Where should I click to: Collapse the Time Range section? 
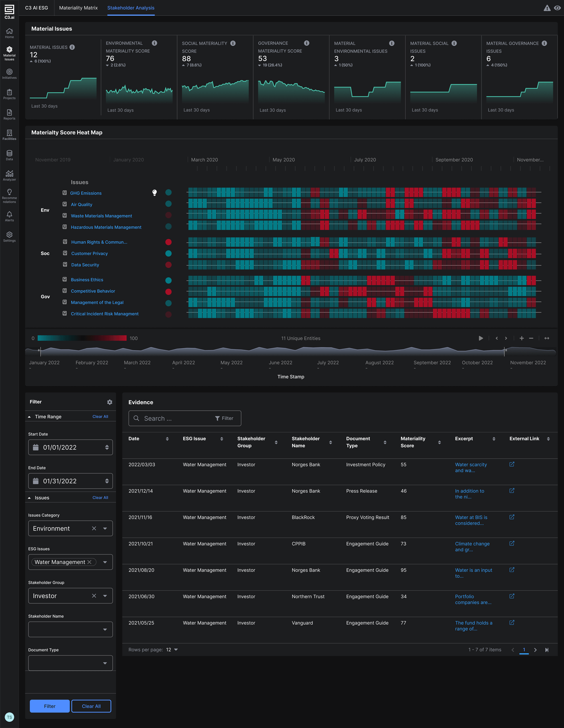(x=29, y=417)
